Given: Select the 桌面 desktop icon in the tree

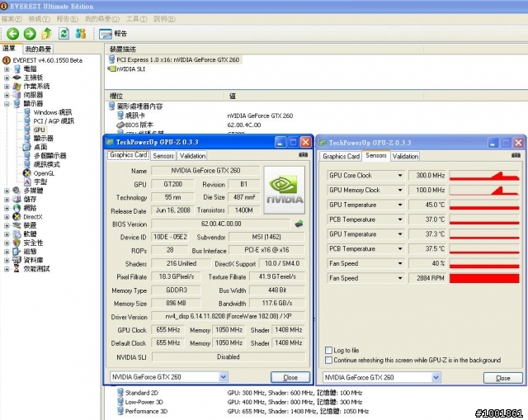Looking at the screenshot, I should click(27, 147).
